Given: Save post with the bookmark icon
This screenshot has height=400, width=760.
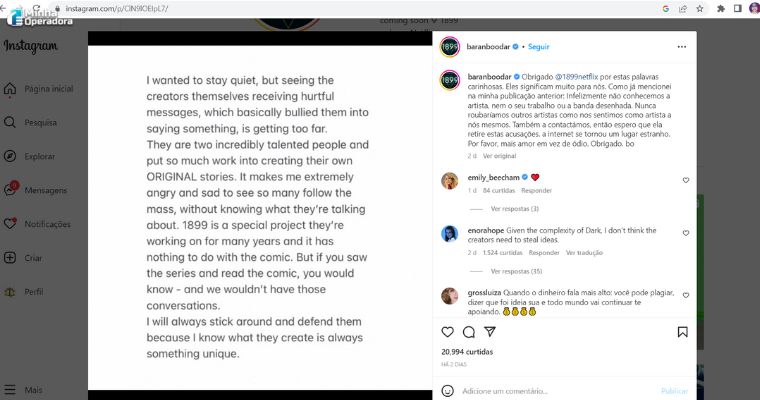Looking at the screenshot, I should coord(682,332).
